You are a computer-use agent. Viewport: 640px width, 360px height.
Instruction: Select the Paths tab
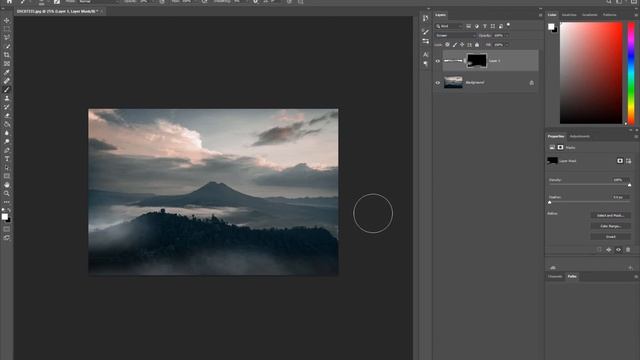pyautogui.click(x=572, y=277)
